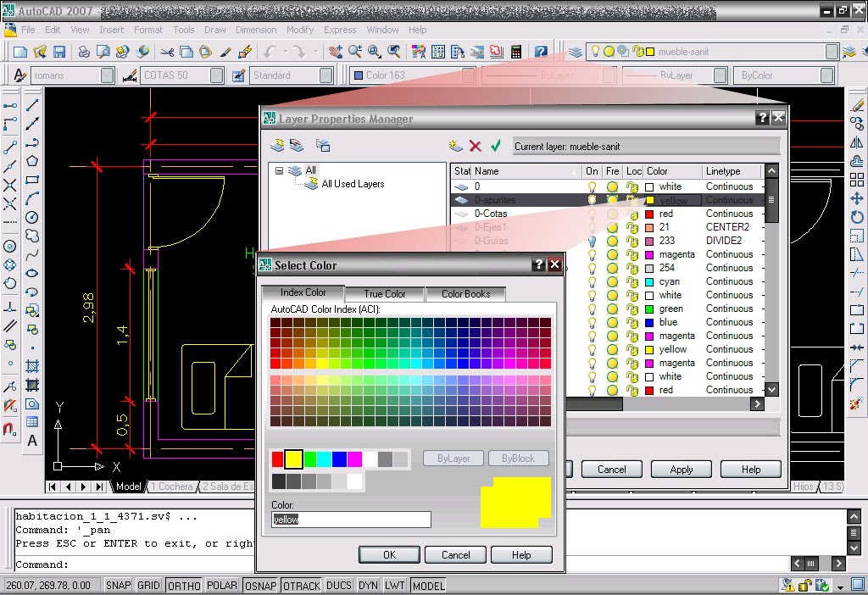
Task: Set current layer via the green checkmark icon
Action: tap(495, 146)
